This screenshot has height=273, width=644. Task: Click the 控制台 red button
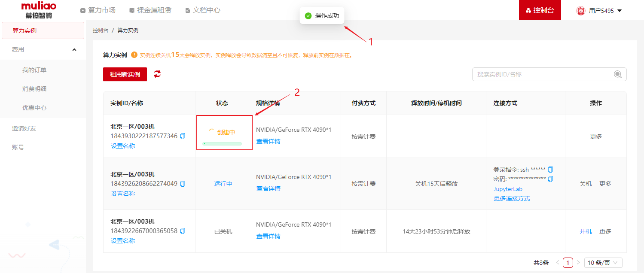coord(540,10)
